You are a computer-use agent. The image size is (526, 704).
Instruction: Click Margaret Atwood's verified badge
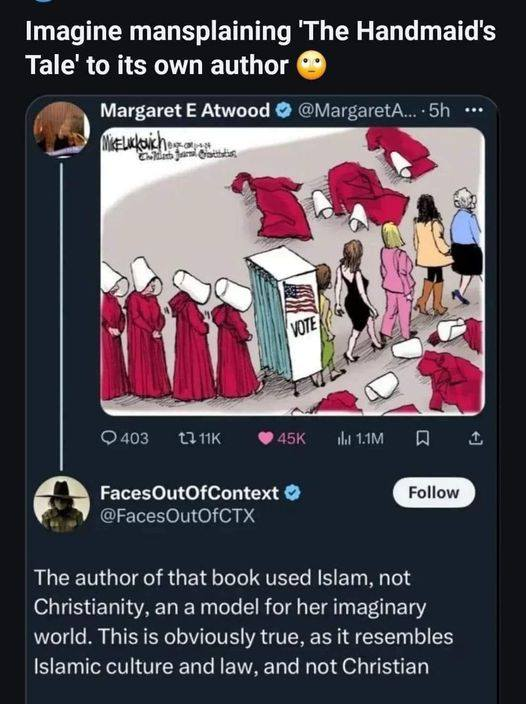click(282, 110)
